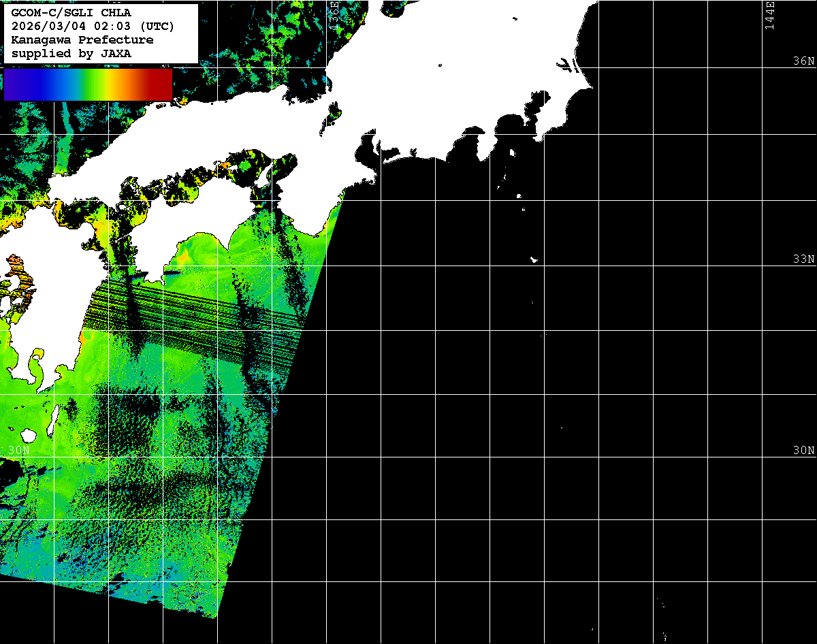This screenshot has width=817, height=644.
Task: Select the 144E longitude label
Action: [x=769, y=15]
